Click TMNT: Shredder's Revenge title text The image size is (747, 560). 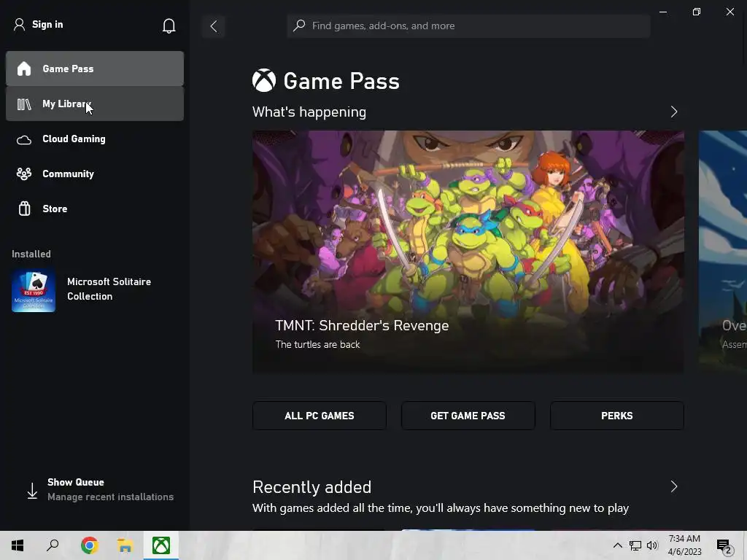[362, 326]
